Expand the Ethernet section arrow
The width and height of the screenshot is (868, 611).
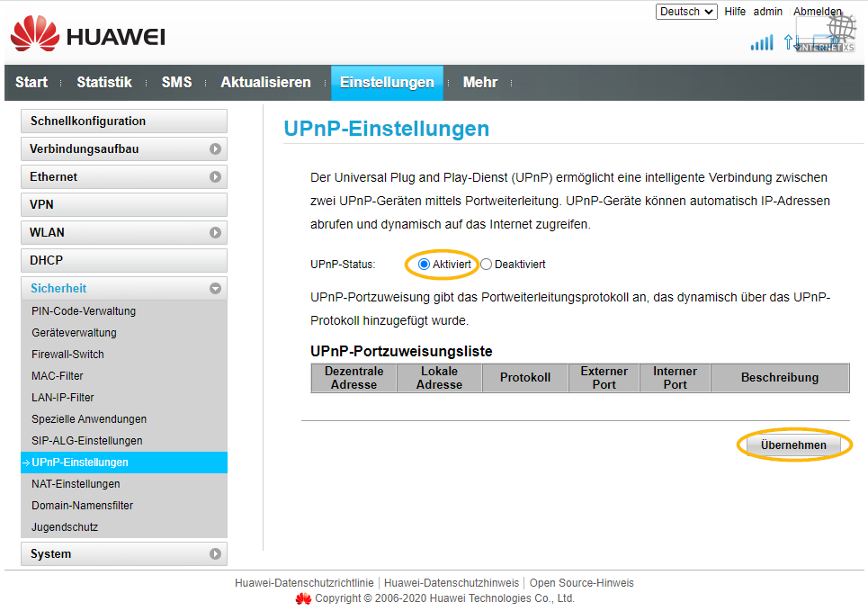click(x=215, y=176)
